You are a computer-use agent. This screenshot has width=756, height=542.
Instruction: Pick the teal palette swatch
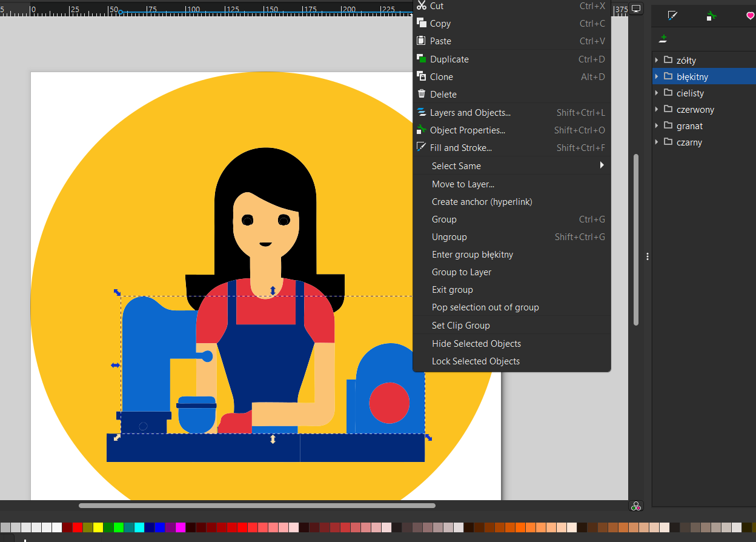coord(129,527)
